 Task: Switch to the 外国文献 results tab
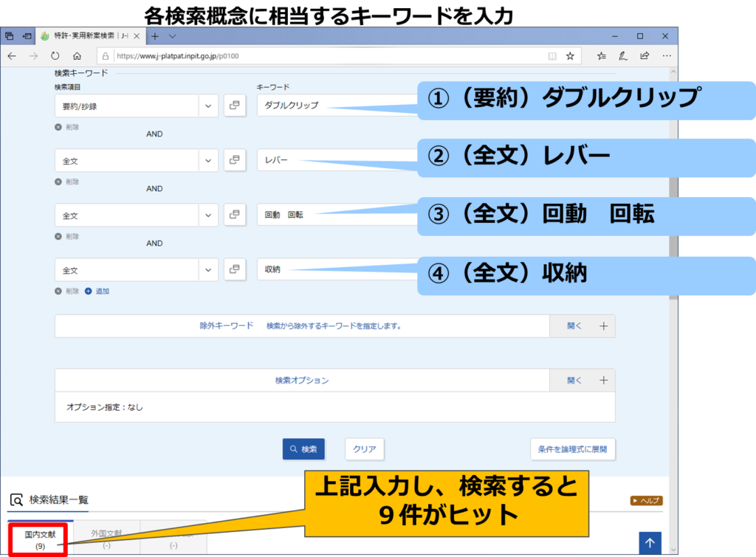[106, 539]
